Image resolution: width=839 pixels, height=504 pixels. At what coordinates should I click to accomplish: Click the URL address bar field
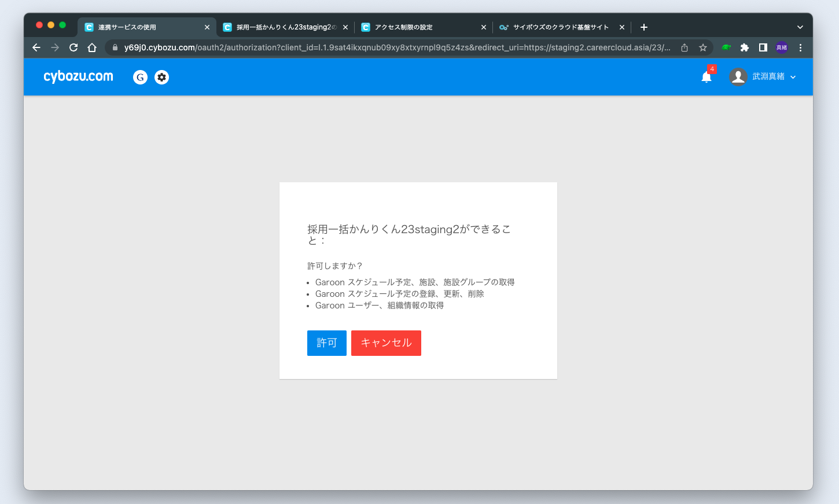(396, 47)
